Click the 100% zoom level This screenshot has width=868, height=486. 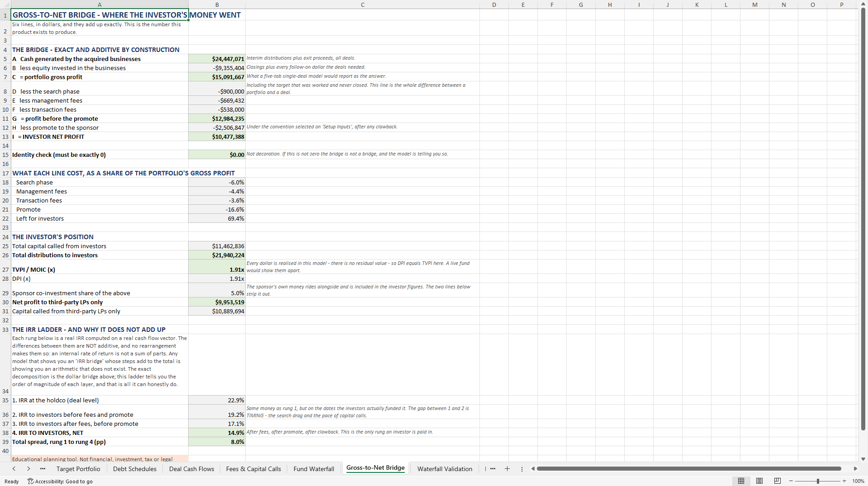tap(858, 481)
